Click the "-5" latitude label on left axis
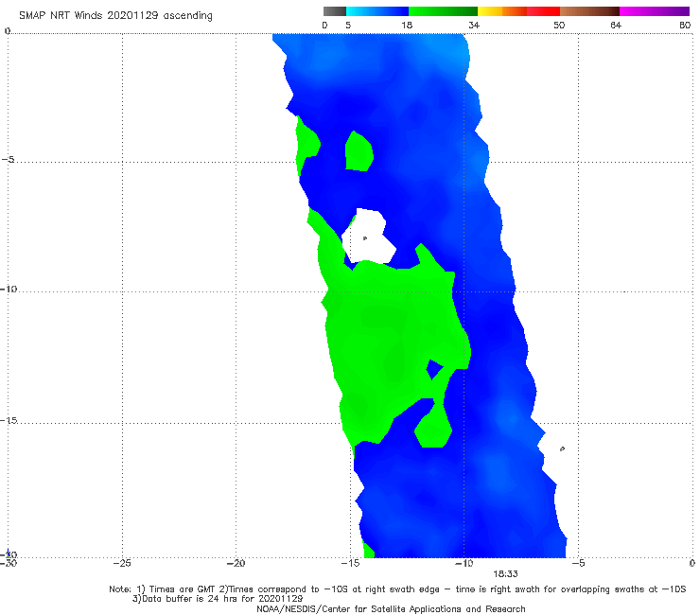This screenshot has height=615, width=700. [8, 160]
